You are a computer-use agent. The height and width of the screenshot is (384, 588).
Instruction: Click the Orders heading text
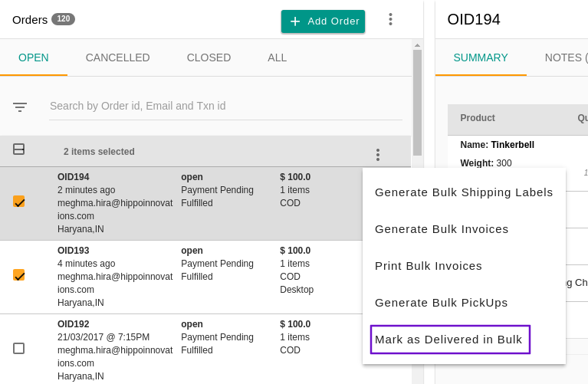point(30,20)
